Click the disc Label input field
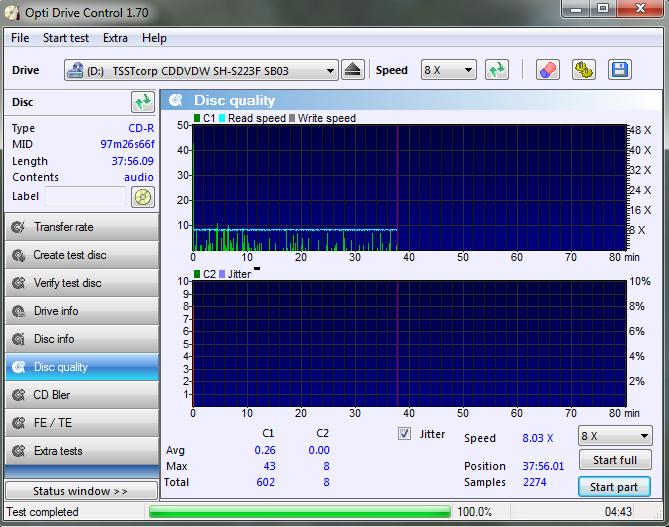Screen dimensions: 669x527 [x=84, y=196]
